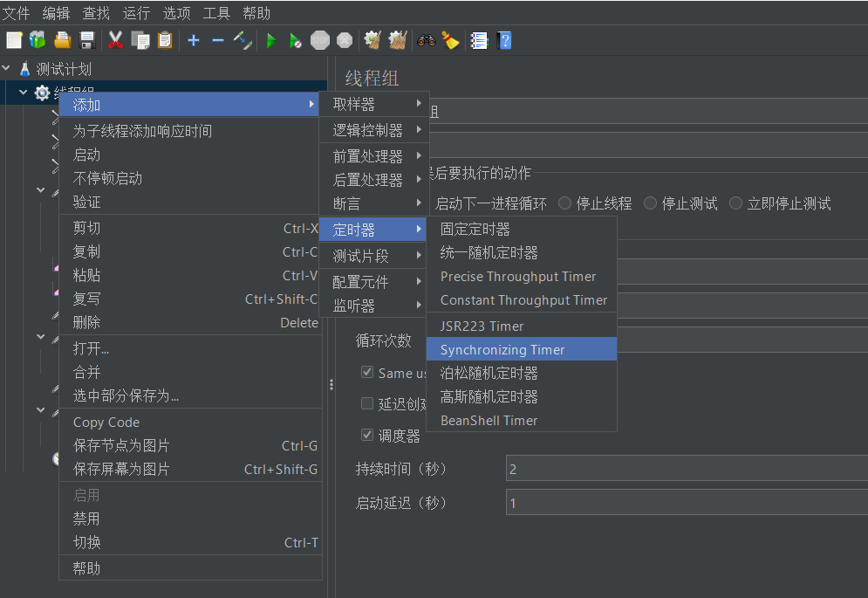This screenshot has height=598, width=868.
Task: Open the 运行 menu
Action: click(x=136, y=13)
